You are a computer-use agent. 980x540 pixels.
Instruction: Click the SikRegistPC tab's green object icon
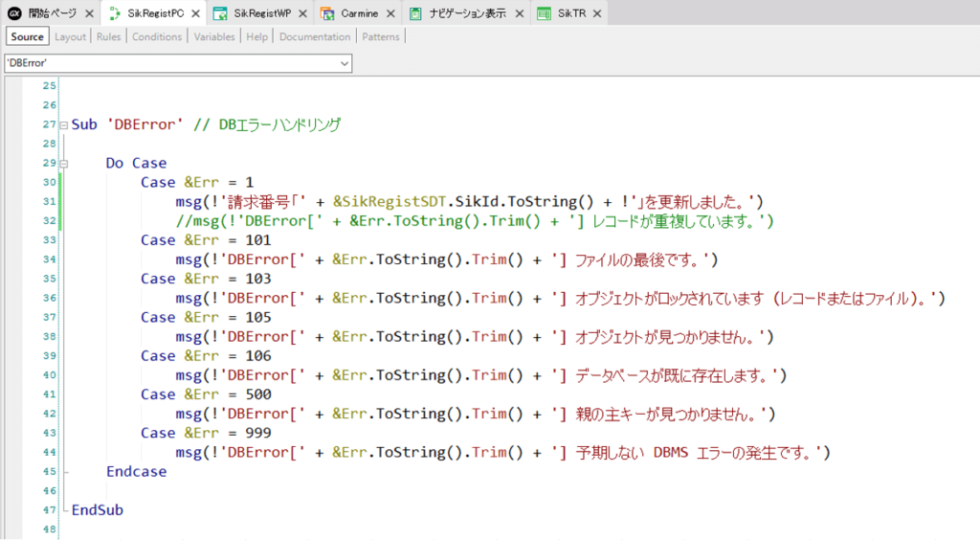point(115,13)
